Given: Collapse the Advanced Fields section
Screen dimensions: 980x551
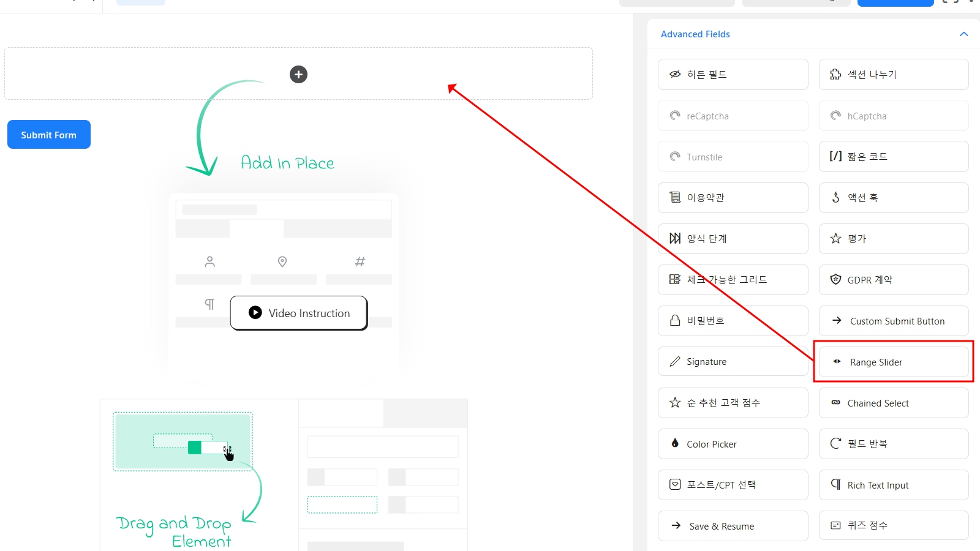Looking at the screenshot, I should point(963,34).
